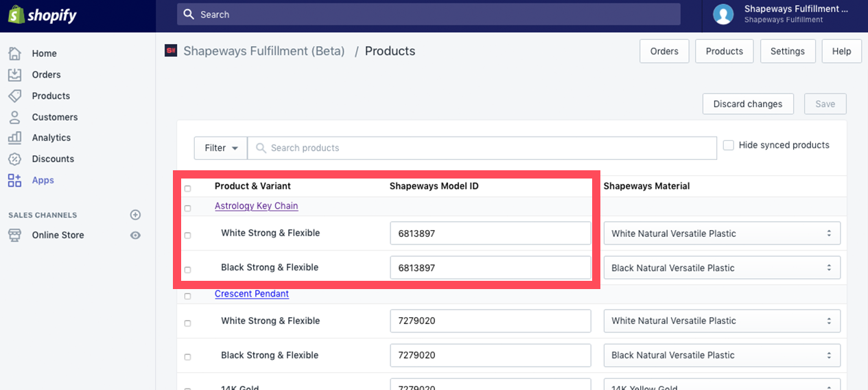Click the Product & Variant column header

(x=253, y=186)
